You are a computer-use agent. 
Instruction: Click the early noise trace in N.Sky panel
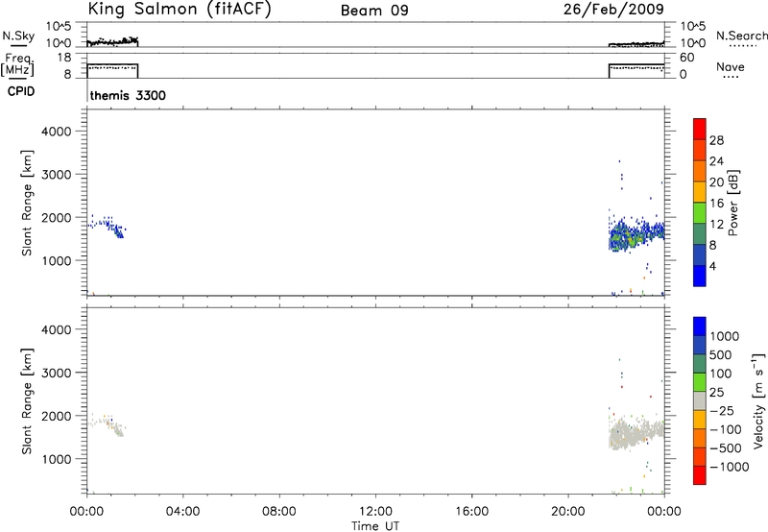coord(112,41)
